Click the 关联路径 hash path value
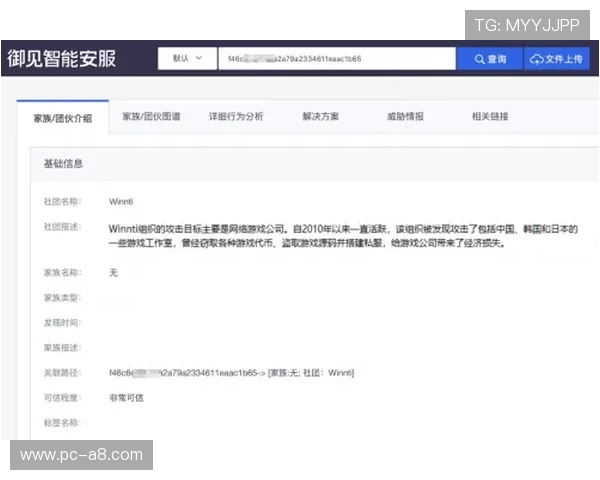The image size is (600, 480). coord(232,372)
